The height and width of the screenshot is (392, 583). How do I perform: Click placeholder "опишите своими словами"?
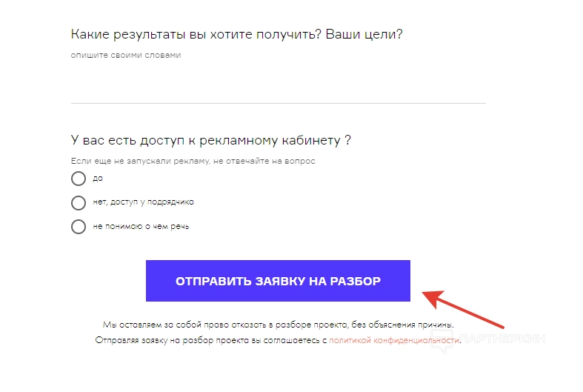tap(126, 55)
